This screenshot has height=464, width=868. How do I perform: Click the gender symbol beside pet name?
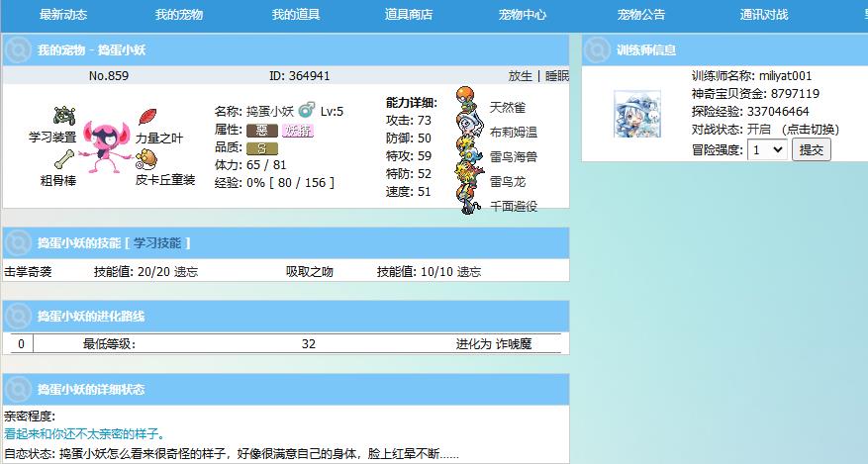coord(306,110)
